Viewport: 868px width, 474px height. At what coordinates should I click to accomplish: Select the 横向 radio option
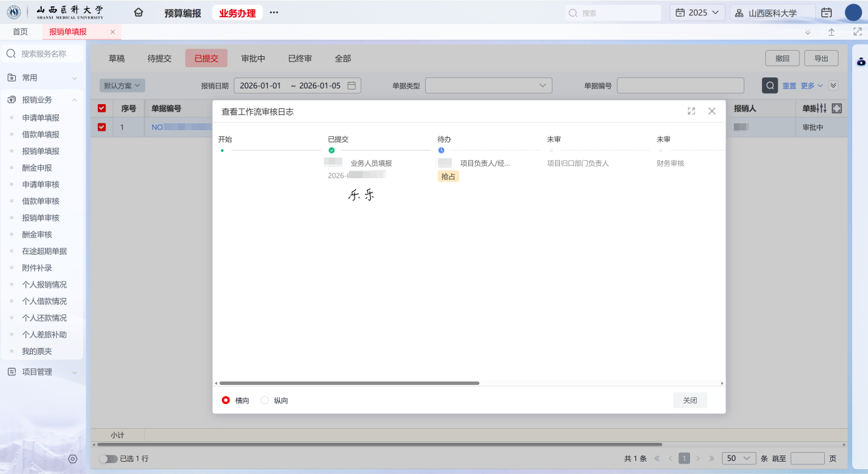point(226,400)
